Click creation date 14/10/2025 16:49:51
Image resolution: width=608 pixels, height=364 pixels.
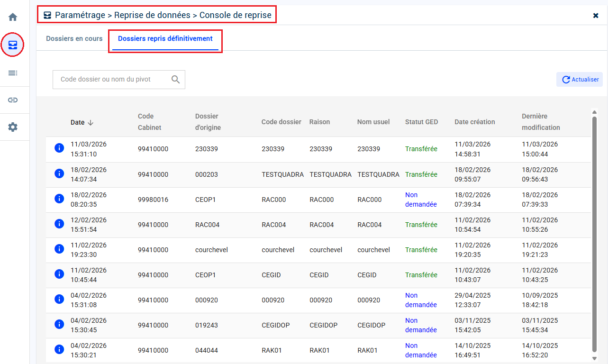[x=472, y=350]
